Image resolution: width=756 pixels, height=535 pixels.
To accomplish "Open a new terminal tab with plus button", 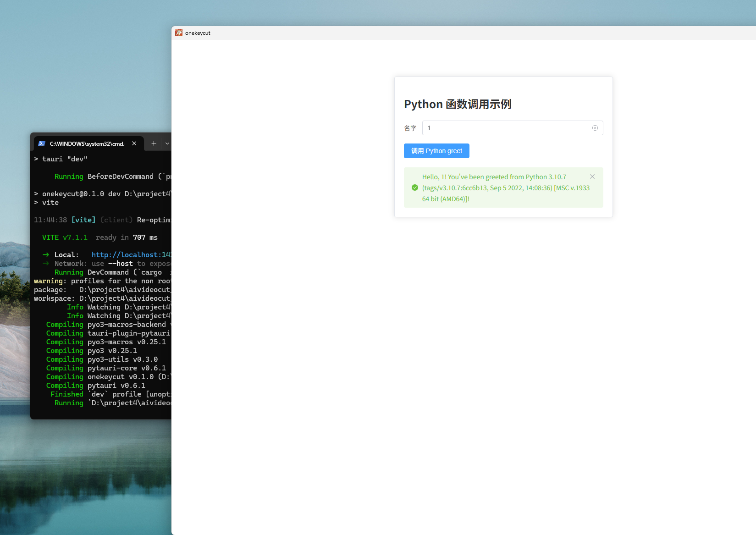I will click(x=154, y=143).
